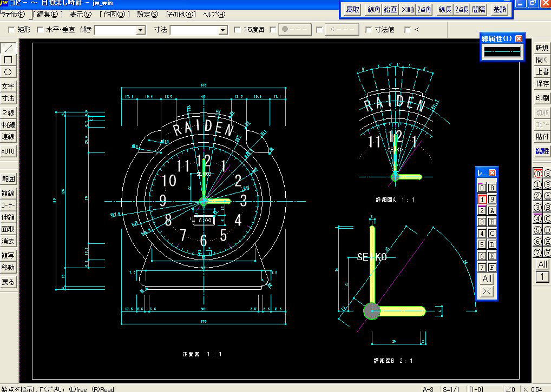Click the 2点角 two-point angle button
Viewport: 551px width, 392px height.
point(424,10)
